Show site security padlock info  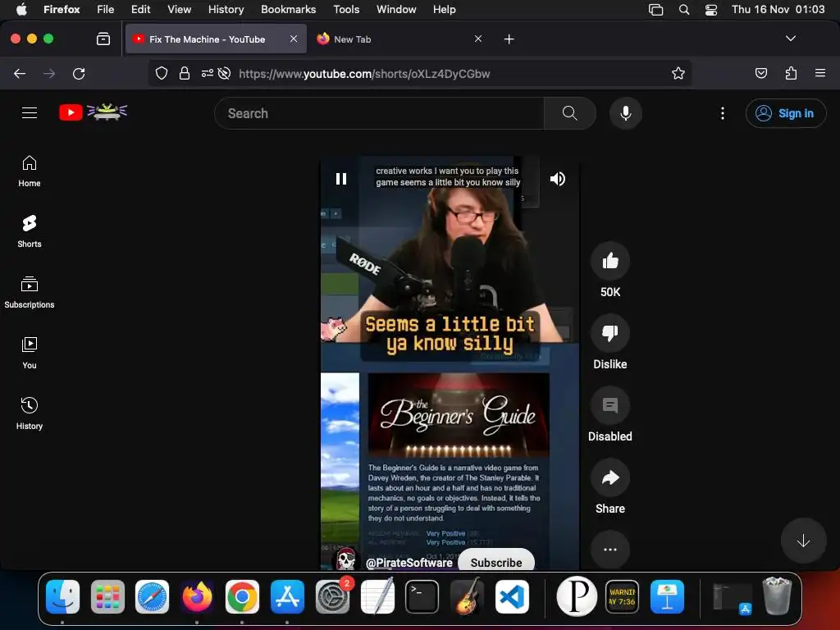pyautogui.click(x=185, y=73)
